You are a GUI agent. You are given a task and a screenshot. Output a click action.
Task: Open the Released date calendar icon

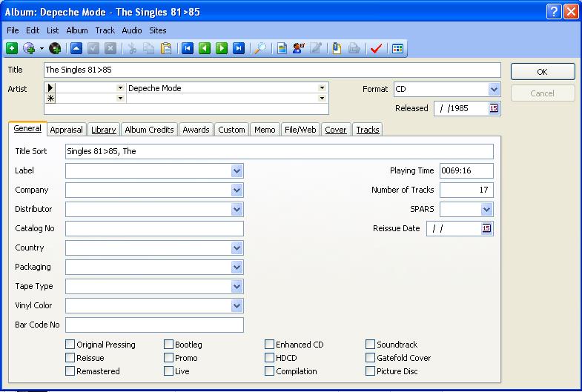(x=494, y=108)
